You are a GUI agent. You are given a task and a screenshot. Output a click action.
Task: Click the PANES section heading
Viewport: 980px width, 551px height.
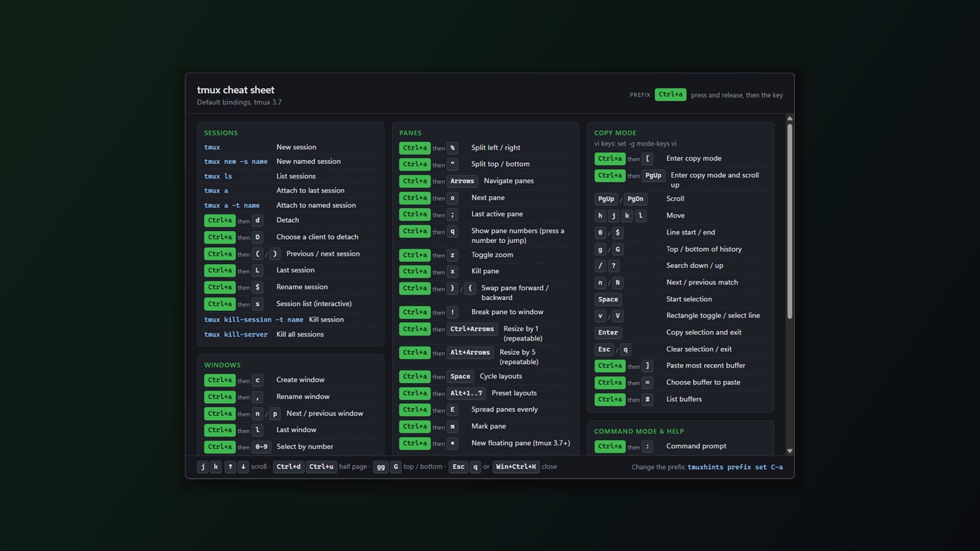coord(410,132)
